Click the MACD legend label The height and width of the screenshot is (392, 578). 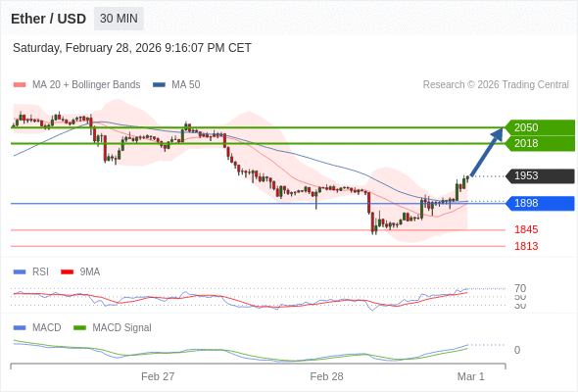point(47,328)
